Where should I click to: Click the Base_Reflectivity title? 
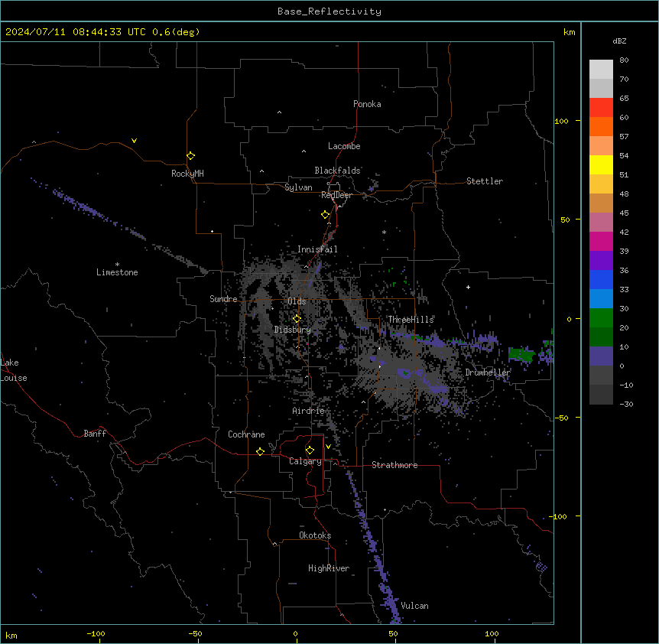coord(329,11)
